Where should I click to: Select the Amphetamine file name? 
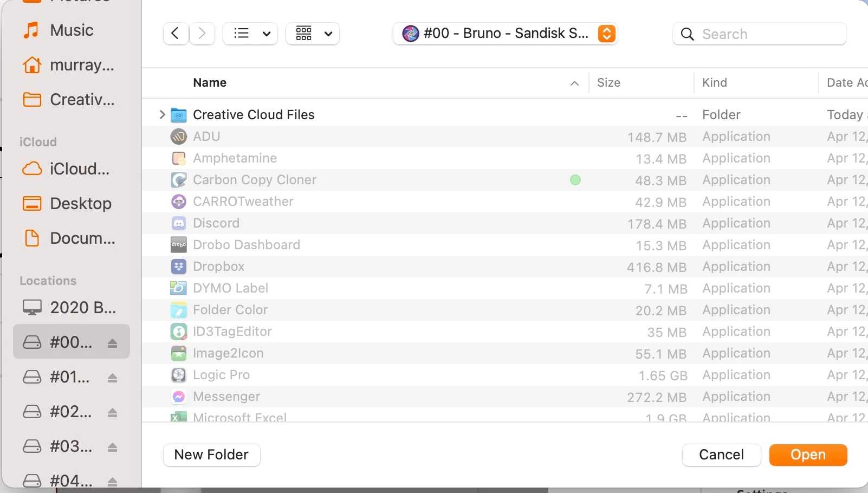[x=235, y=158]
